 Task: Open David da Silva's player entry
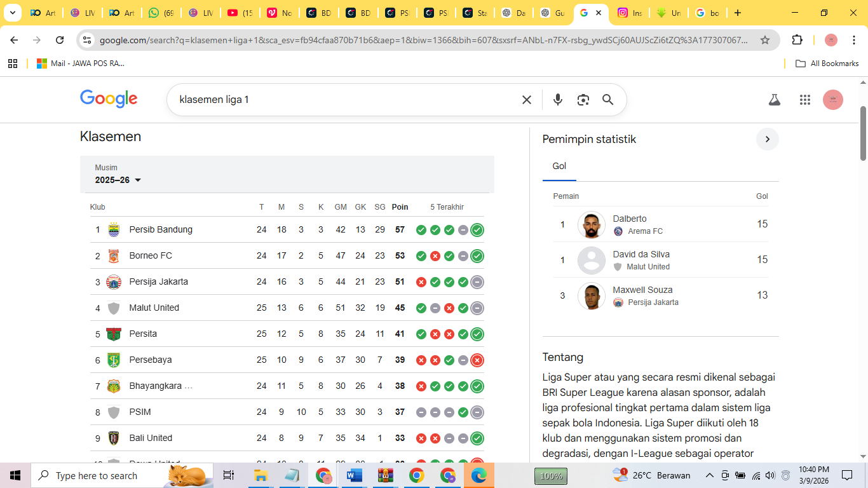[x=661, y=260]
